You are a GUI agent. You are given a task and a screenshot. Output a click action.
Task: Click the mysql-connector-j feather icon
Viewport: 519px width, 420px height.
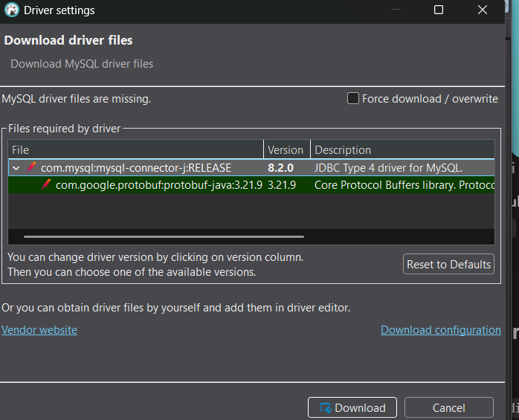[x=31, y=167]
